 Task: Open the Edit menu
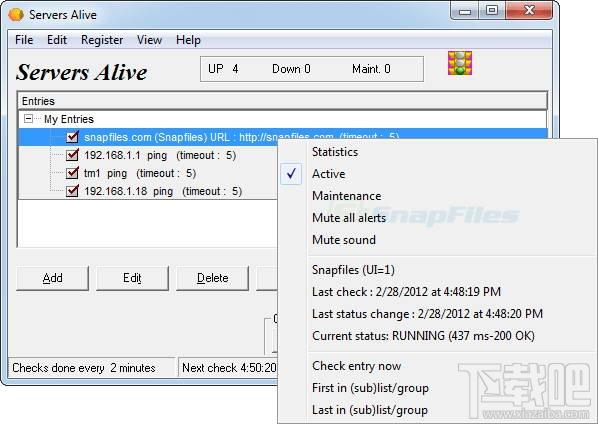pos(57,40)
